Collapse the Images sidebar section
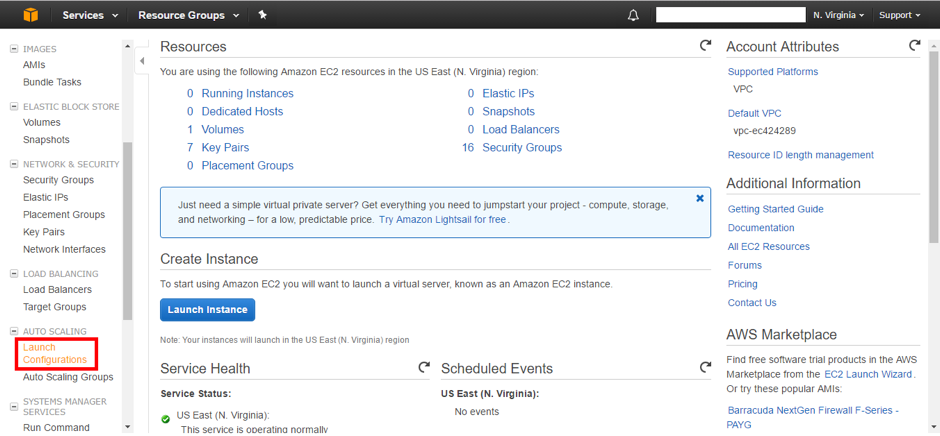 pos(14,49)
